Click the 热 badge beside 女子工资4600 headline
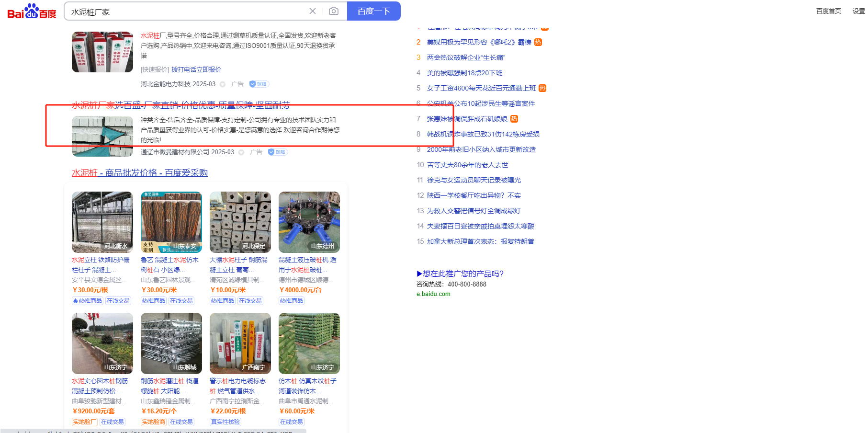The height and width of the screenshot is (433, 868). click(x=542, y=88)
